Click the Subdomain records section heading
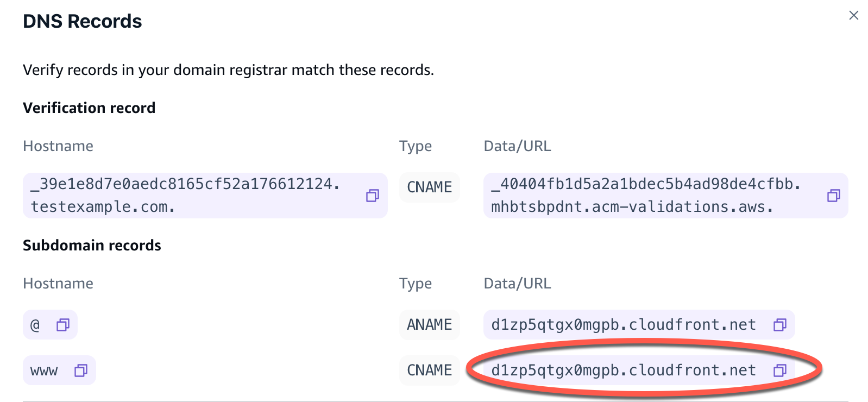This screenshot has height=402, width=868. [x=91, y=245]
